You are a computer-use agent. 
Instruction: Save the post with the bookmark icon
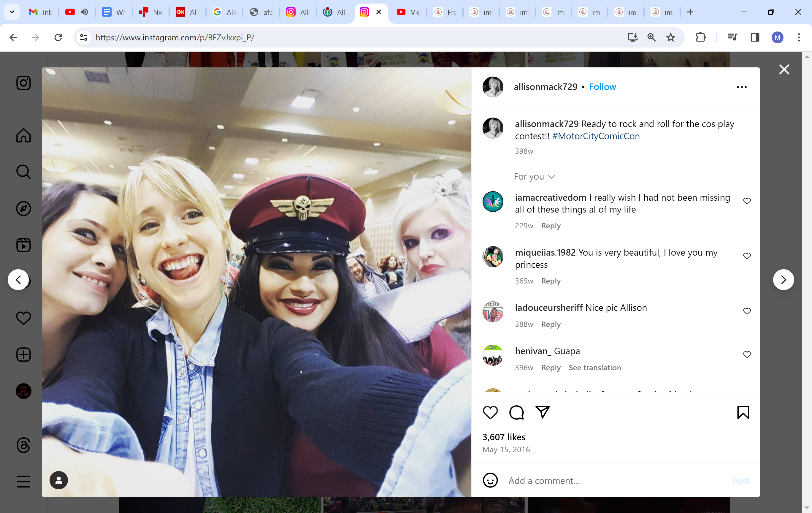pyautogui.click(x=743, y=412)
